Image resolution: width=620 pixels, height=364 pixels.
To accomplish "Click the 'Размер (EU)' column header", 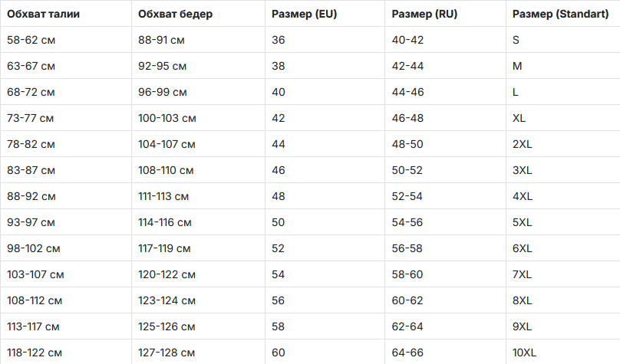I will click(x=304, y=15).
